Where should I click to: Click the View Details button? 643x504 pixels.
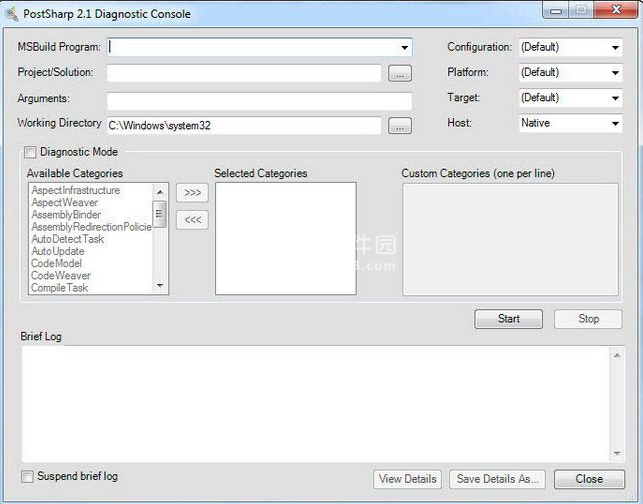408,479
